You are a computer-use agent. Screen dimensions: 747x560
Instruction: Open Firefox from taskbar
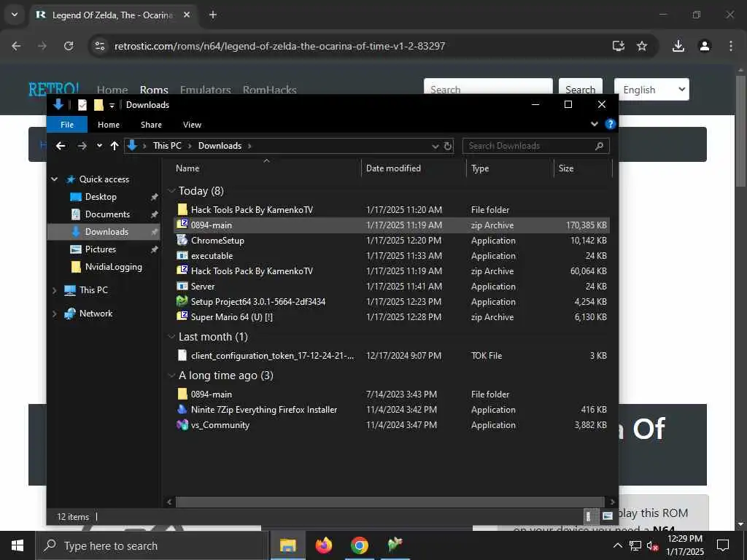coord(324,545)
